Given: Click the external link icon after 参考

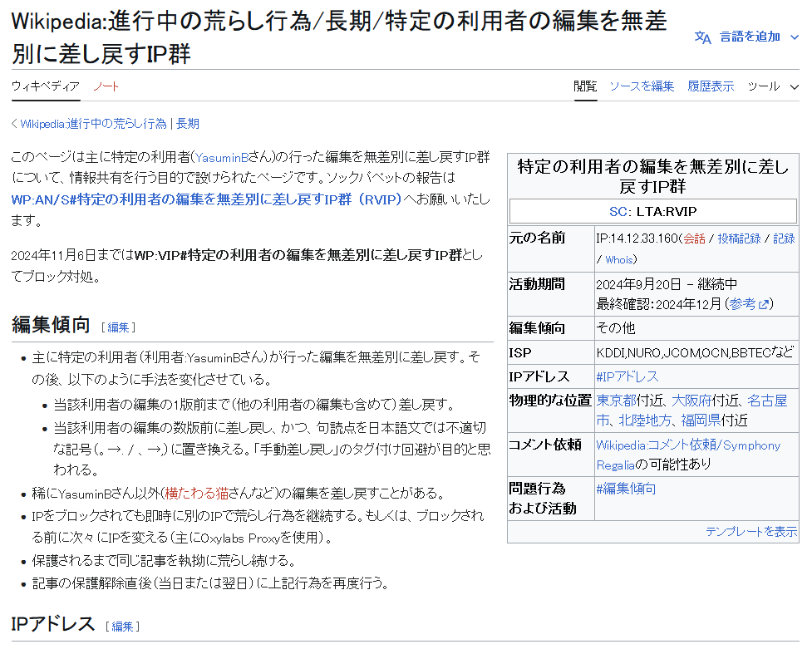Looking at the screenshot, I should click(x=764, y=305).
